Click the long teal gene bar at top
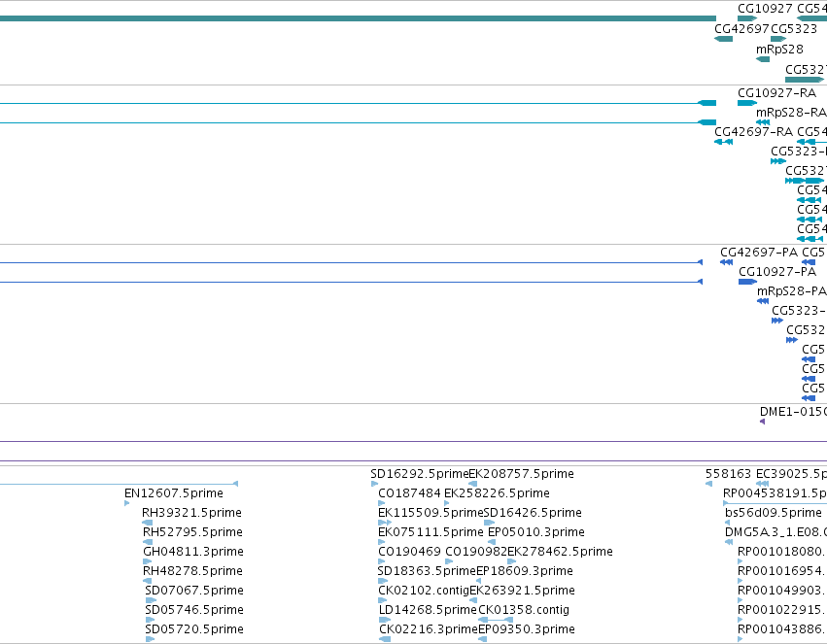The image size is (827, 644). pyautogui.click(x=358, y=18)
